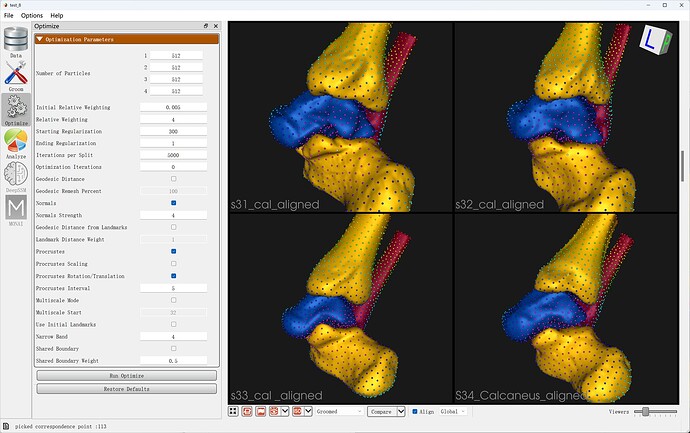Open the Groom module
The width and height of the screenshot is (690, 433).
tap(16, 76)
